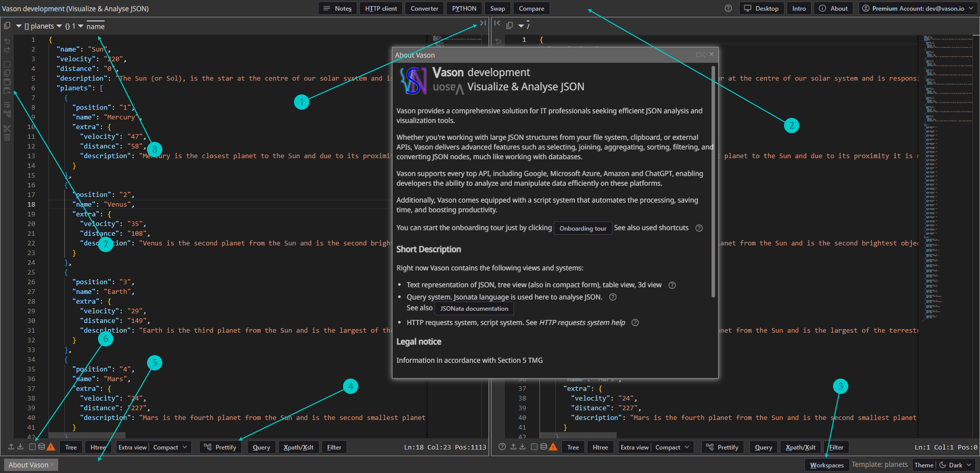Click the Workspaces button
The width and height of the screenshot is (980, 473).
(x=827, y=465)
